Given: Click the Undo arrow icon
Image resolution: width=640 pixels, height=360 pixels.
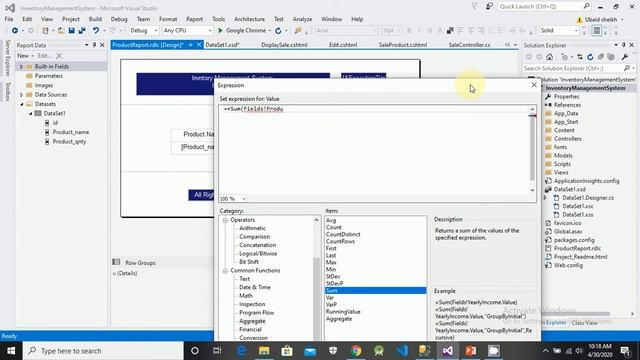Looking at the screenshot, I should pos(96,31).
